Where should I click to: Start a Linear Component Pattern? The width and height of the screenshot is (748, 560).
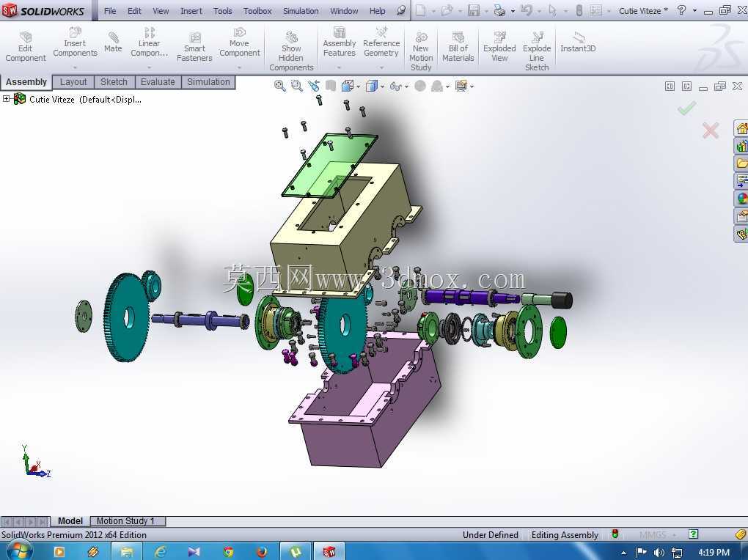150,42
